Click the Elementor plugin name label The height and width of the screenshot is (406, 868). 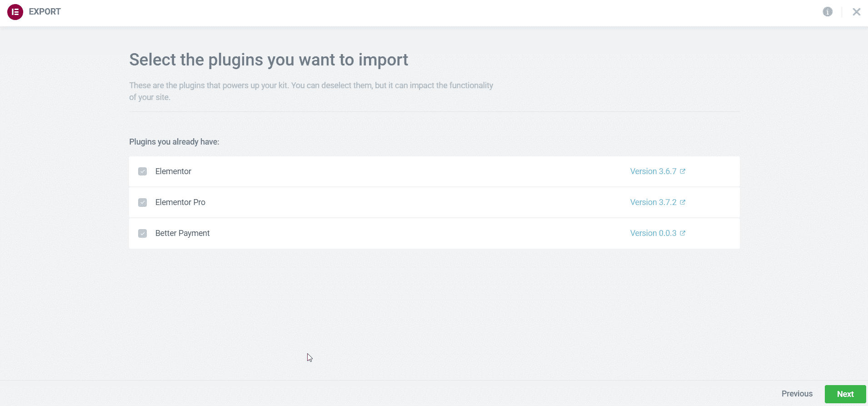173,171
